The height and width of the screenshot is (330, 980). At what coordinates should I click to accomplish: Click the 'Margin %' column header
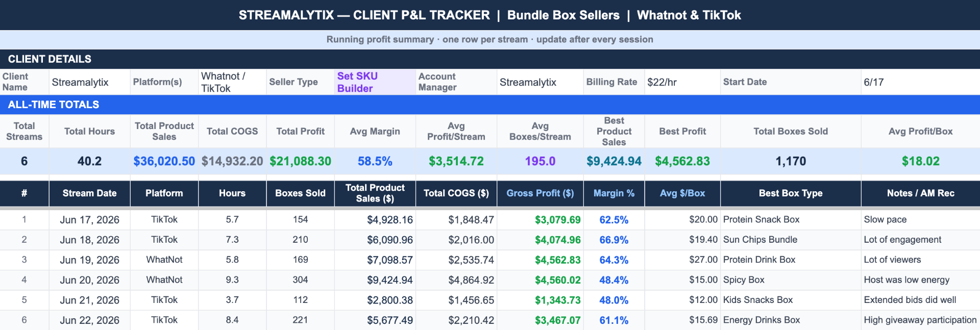614,193
